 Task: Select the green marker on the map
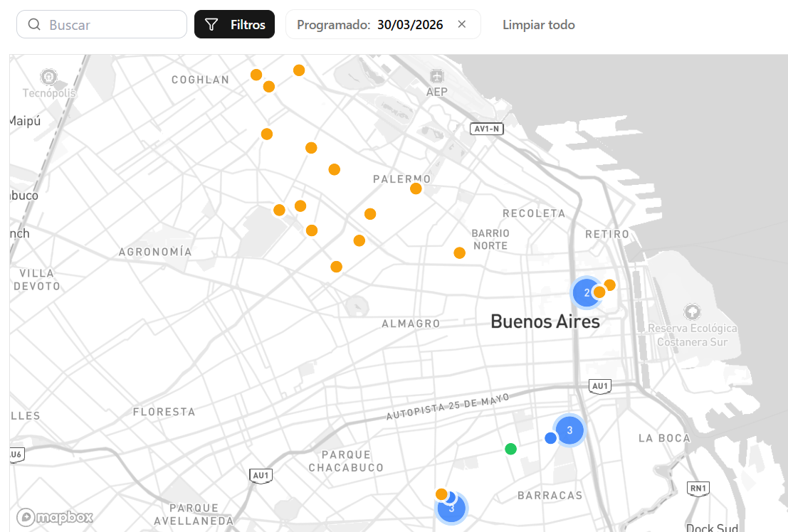[x=510, y=449]
